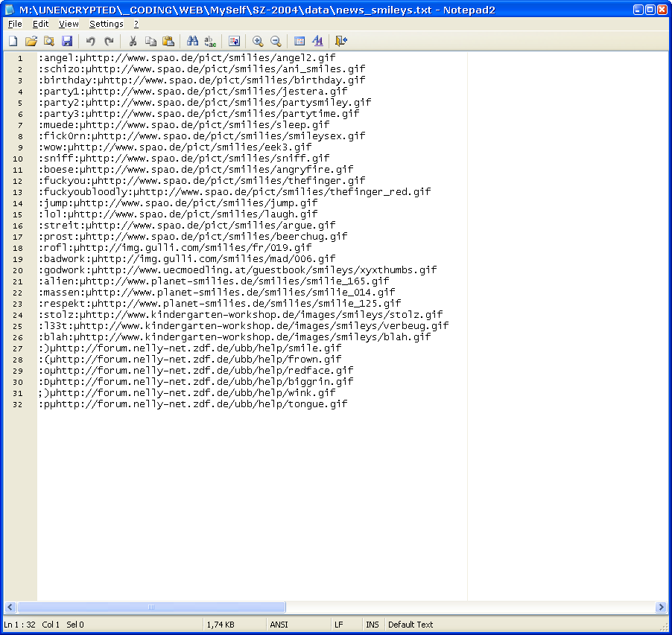
Task: Click the Exit toolbar icon
Action: pyautogui.click(x=341, y=41)
